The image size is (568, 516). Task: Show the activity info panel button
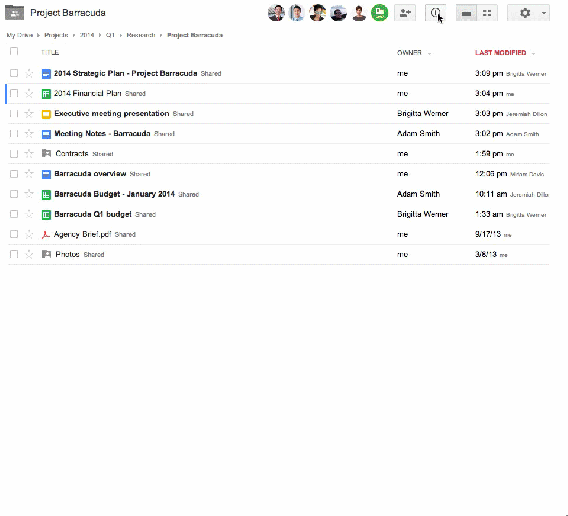click(x=435, y=13)
